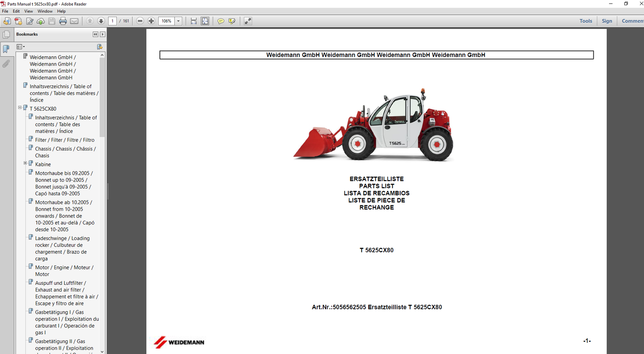Click the page number input field
The width and height of the screenshot is (644, 354).
coord(112,21)
